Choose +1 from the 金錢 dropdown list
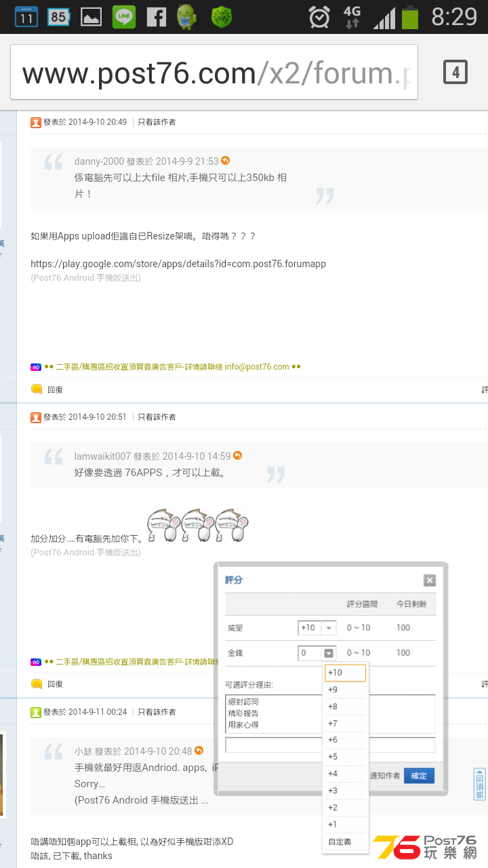The height and width of the screenshot is (868, 488). [346, 825]
